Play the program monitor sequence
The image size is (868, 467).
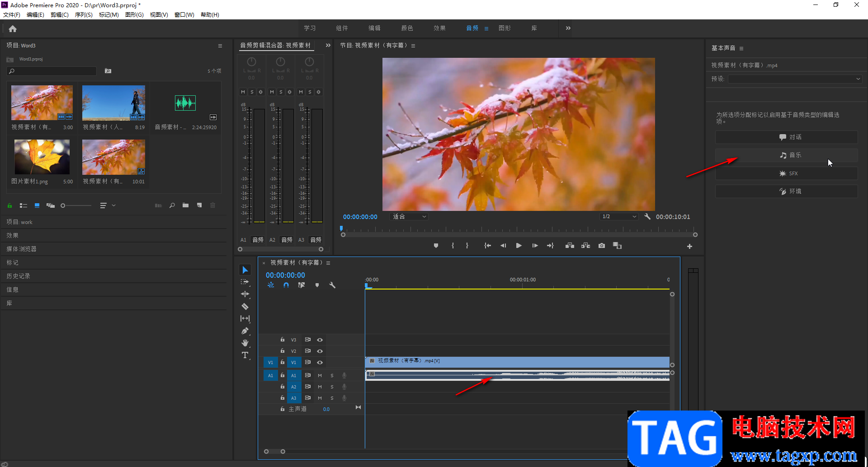pyautogui.click(x=519, y=246)
